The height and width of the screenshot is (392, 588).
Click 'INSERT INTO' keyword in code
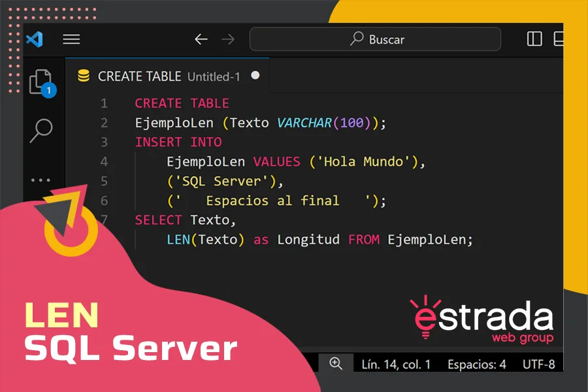pyautogui.click(x=178, y=142)
